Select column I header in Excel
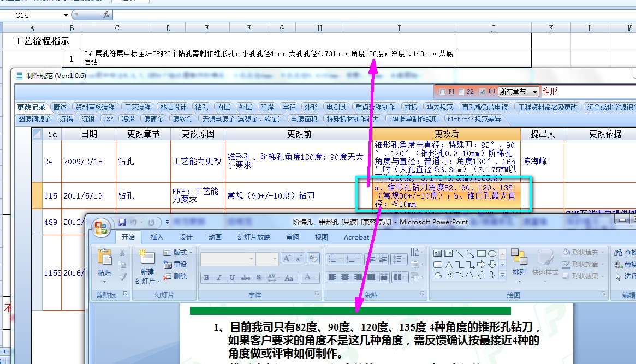 click(x=399, y=28)
